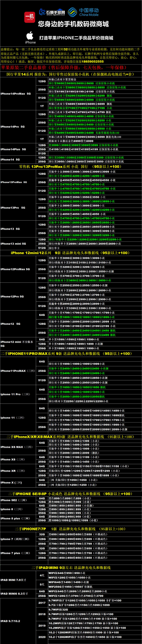Select the iPhone 8 plus（三网） model cell

click(18, 519)
